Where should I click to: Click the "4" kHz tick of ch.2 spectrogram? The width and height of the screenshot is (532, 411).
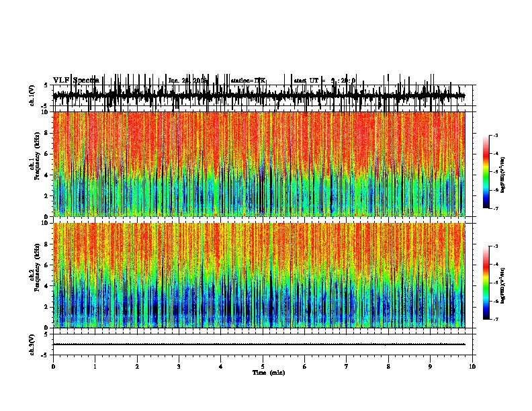point(46,286)
